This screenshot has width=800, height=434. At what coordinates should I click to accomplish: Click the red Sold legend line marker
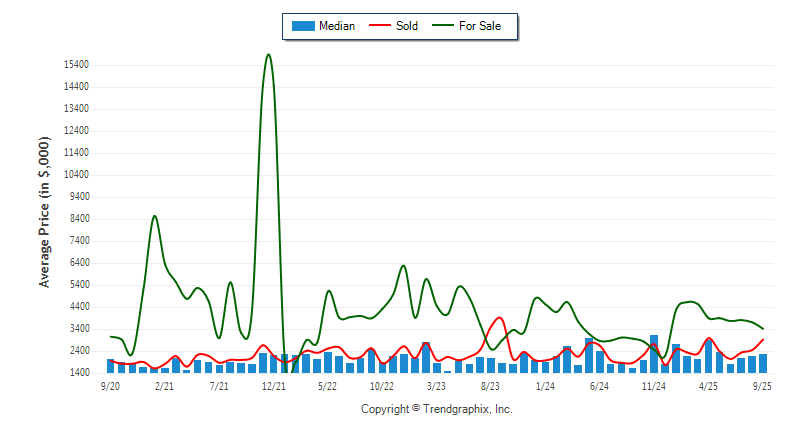pyautogui.click(x=381, y=26)
